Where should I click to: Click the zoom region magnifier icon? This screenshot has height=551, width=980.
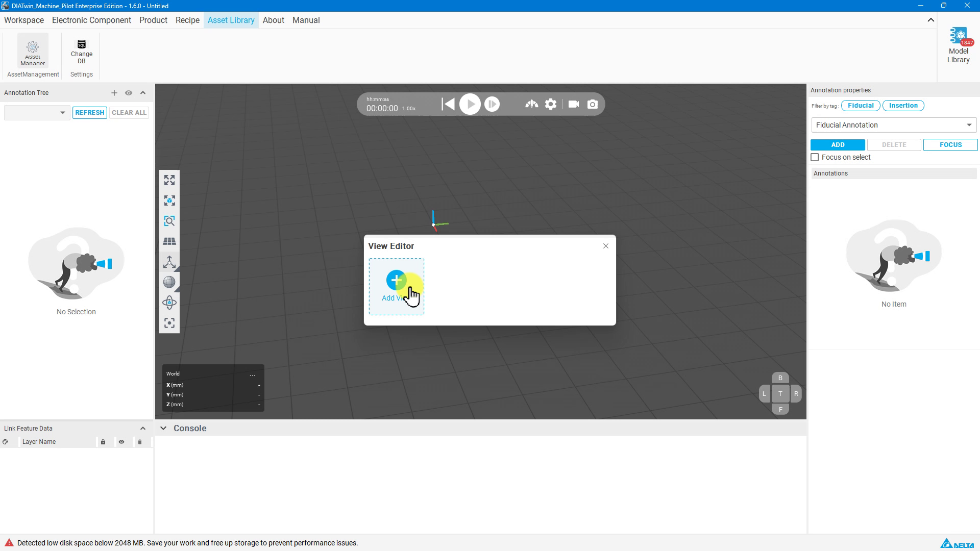pyautogui.click(x=169, y=221)
